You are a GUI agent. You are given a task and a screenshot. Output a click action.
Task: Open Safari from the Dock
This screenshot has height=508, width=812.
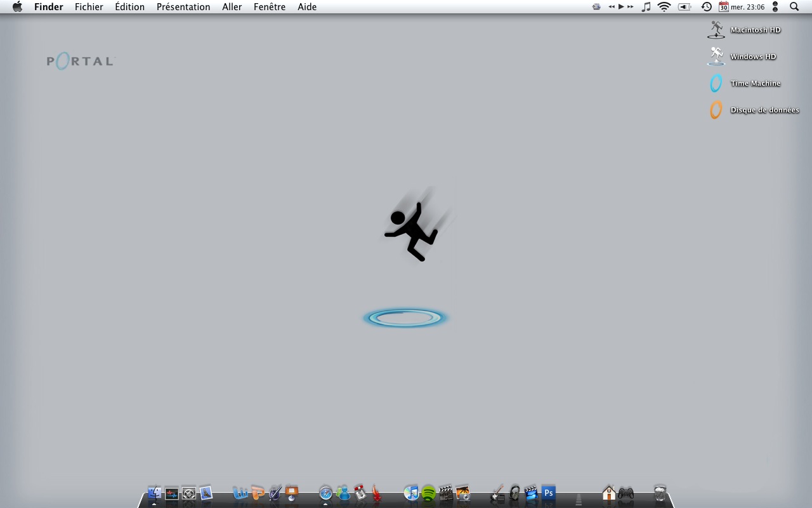point(325,493)
